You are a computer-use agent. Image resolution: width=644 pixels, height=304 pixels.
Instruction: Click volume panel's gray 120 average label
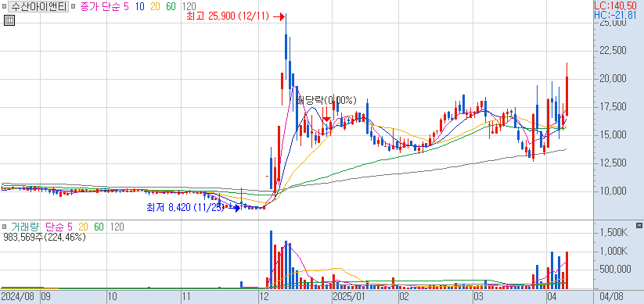point(117,227)
